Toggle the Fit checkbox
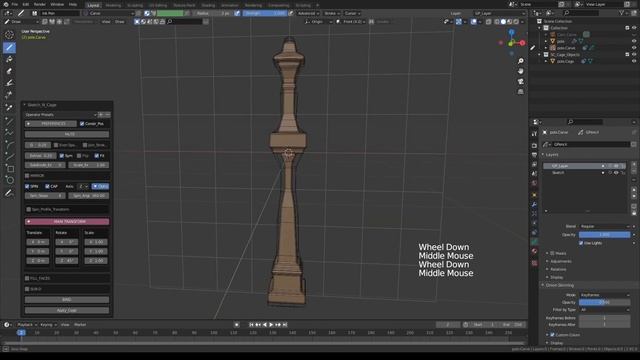 click(97, 156)
